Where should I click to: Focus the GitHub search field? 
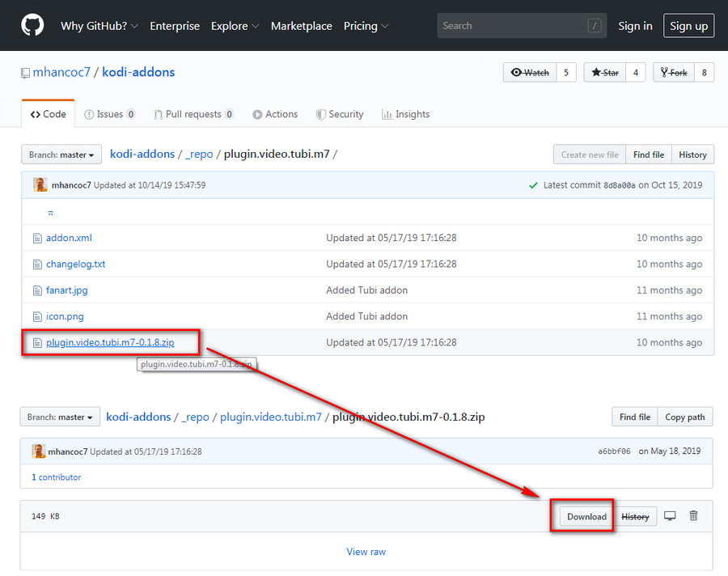tap(522, 26)
